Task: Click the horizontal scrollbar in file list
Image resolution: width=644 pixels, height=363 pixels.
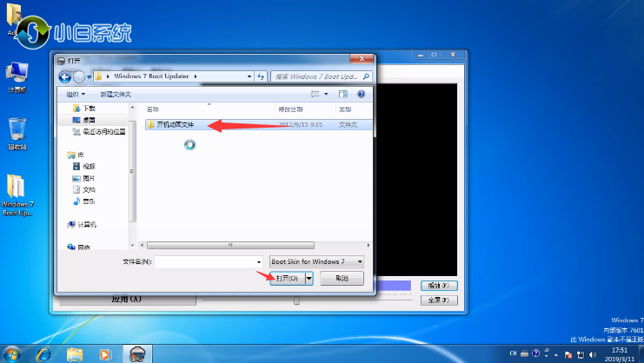Action: point(230,245)
